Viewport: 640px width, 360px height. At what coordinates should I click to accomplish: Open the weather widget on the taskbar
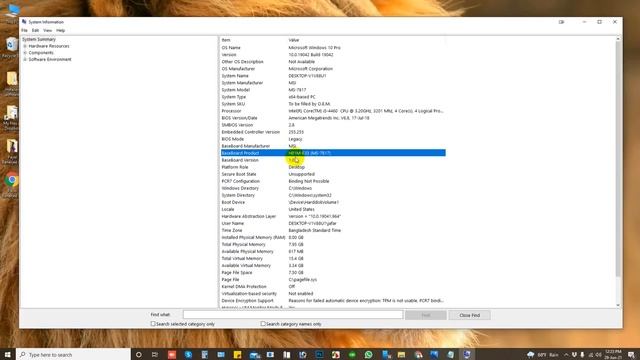[x=544, y=355]
